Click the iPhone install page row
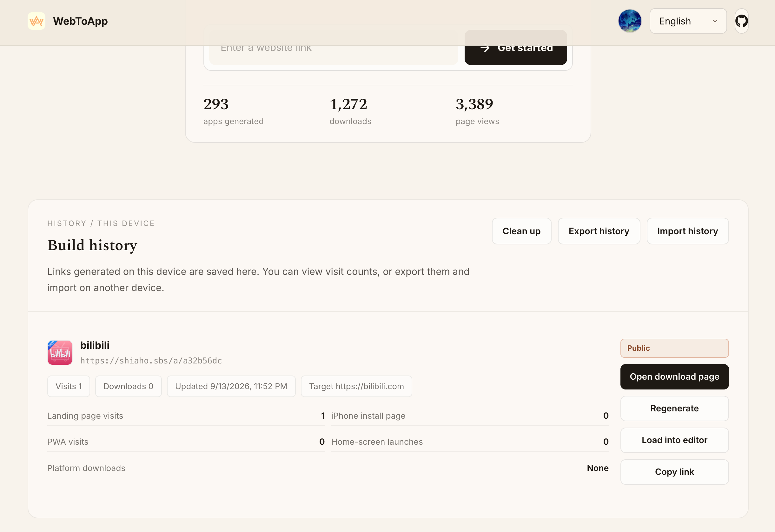 [x=470, y=416]
